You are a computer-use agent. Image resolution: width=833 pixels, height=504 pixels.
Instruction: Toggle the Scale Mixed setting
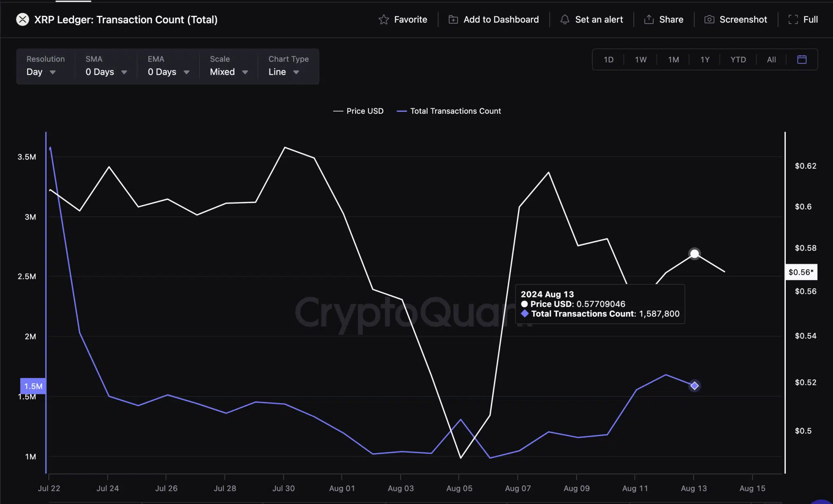click(228, 71)
